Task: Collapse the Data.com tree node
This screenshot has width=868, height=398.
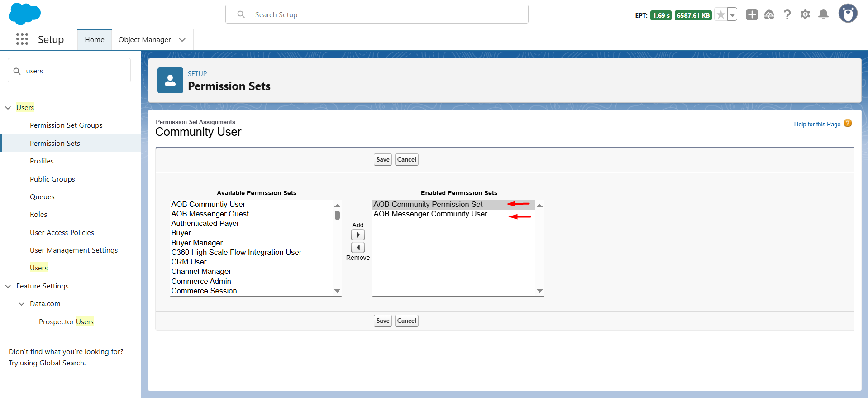Action: click(x=22, y=304)
